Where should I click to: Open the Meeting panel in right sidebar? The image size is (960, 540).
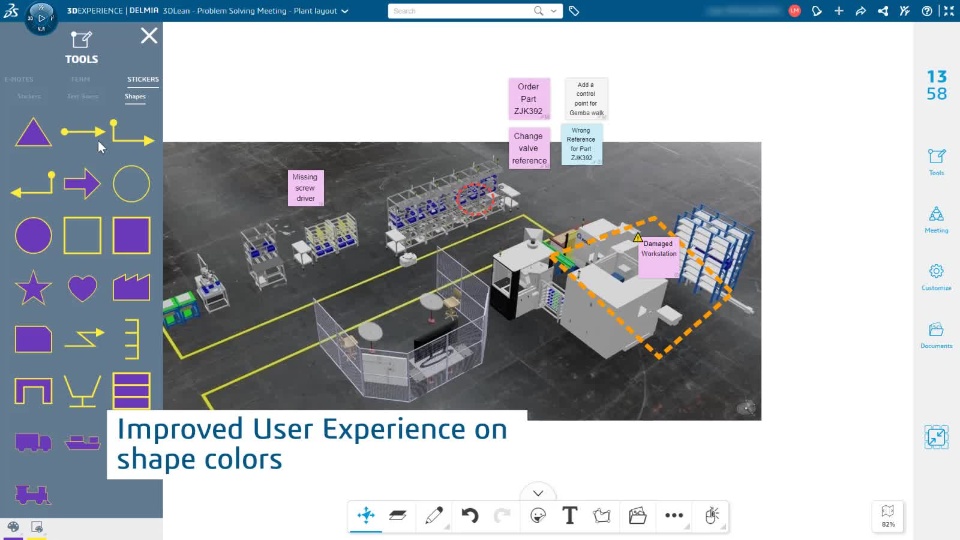(x=936, y=219)
